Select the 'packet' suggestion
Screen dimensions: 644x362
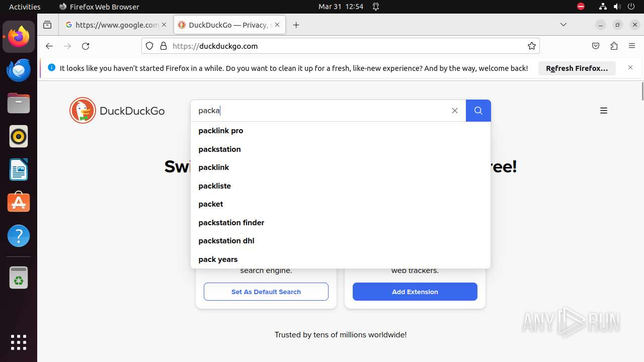[x=341, y=204]
